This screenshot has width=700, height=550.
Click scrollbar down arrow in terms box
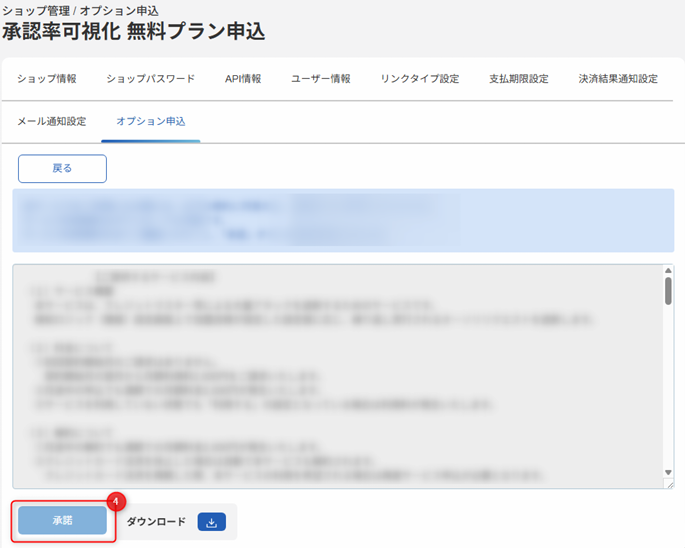pyautogui.click(x=668, y=472)
